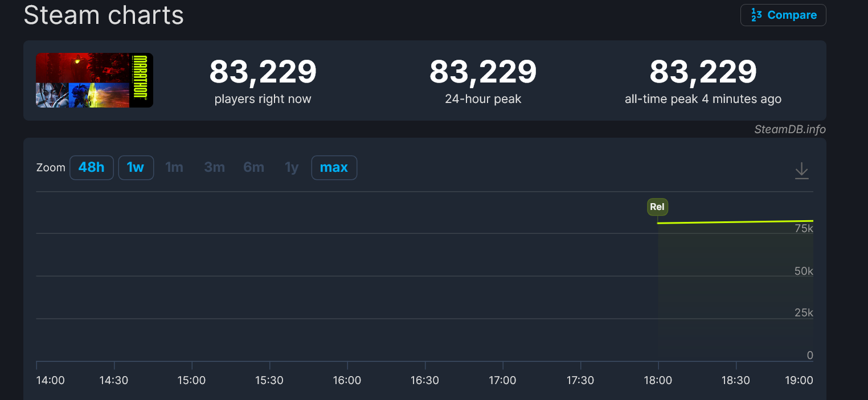Select the 1w zoom range

click(136, 168)
